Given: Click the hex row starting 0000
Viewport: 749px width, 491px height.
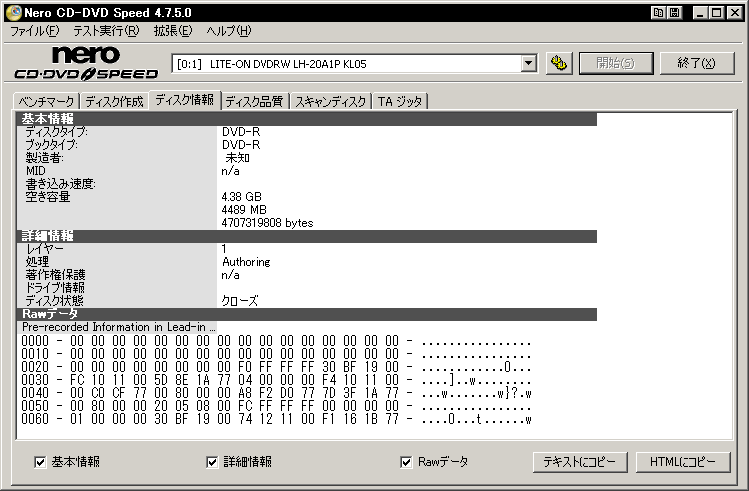Looking at the screenshot, I should coord(276,341).
